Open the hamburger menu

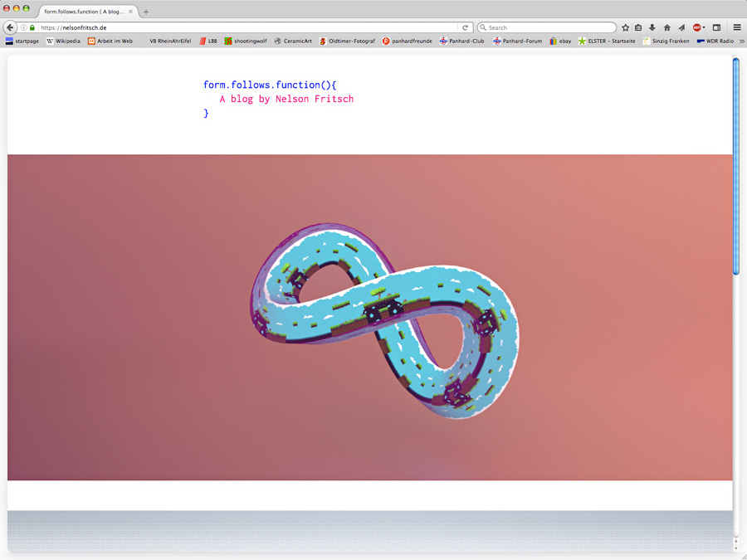(736, 27)
